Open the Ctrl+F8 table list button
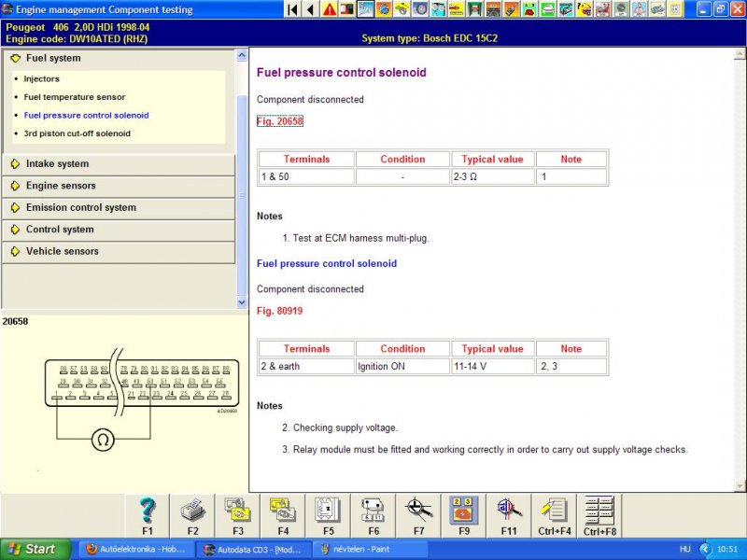This screenshot has height=560, width=747. point(599,516)
